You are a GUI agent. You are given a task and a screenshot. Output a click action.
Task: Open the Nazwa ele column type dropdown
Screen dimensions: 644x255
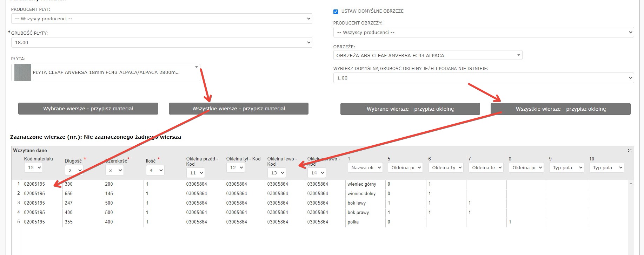click(x=365, y=168)
